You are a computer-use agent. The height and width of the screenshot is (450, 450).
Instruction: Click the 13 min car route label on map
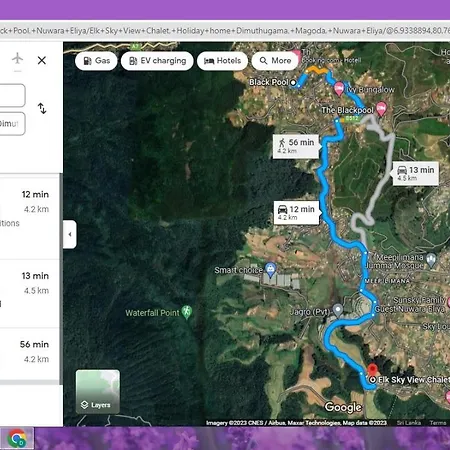pos(416,173)
